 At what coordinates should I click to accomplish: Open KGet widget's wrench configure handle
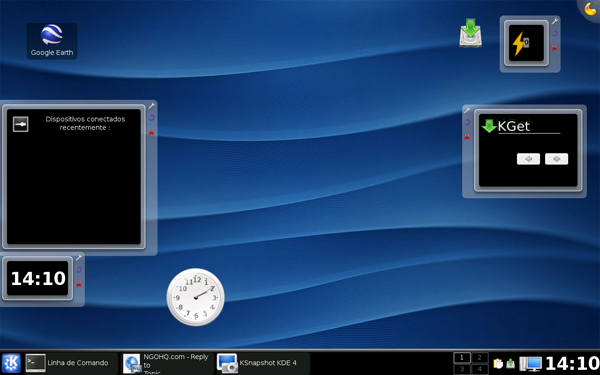click(467, 111)
